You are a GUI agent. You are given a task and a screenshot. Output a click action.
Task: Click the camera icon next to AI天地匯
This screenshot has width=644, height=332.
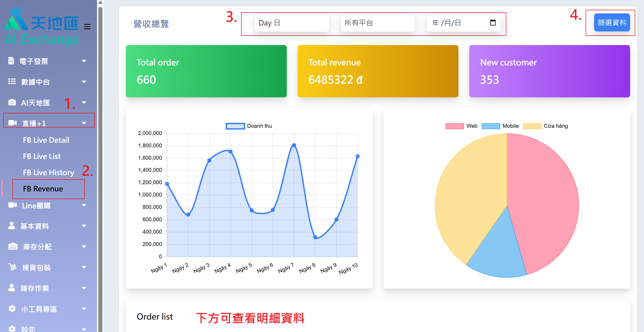pyautogui.click(x=12, y=102)
